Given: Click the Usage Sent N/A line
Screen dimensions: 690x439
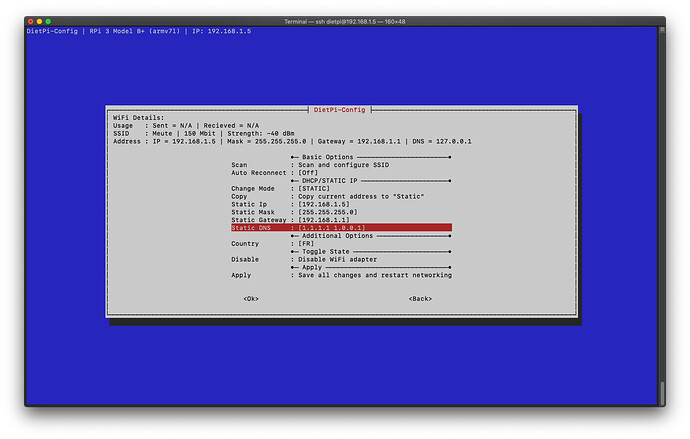Looking at the screenshot, I should [x=186, y=126].
